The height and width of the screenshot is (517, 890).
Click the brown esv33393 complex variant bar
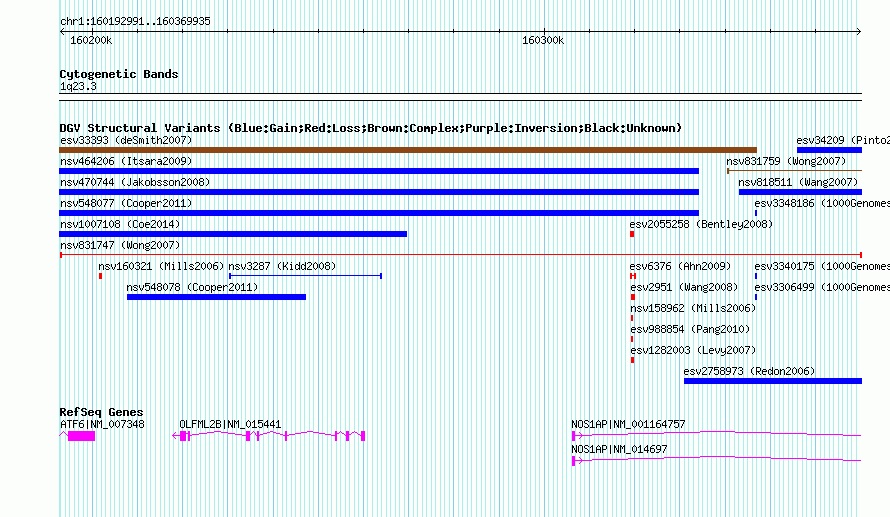(408, 150)
